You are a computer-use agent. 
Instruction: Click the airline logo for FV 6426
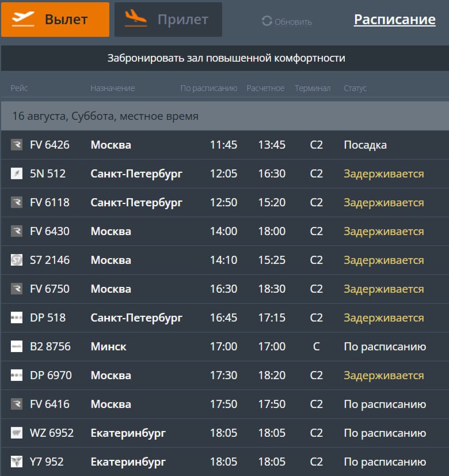pos(17,145)
